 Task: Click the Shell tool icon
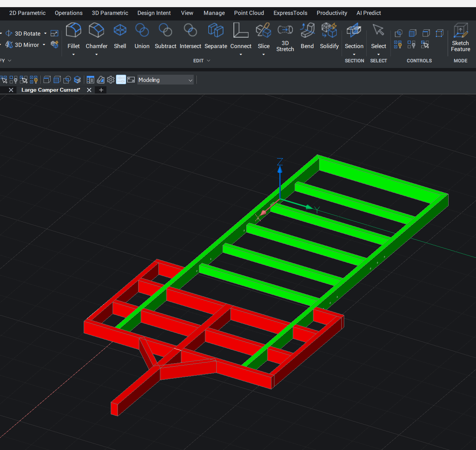120,30
